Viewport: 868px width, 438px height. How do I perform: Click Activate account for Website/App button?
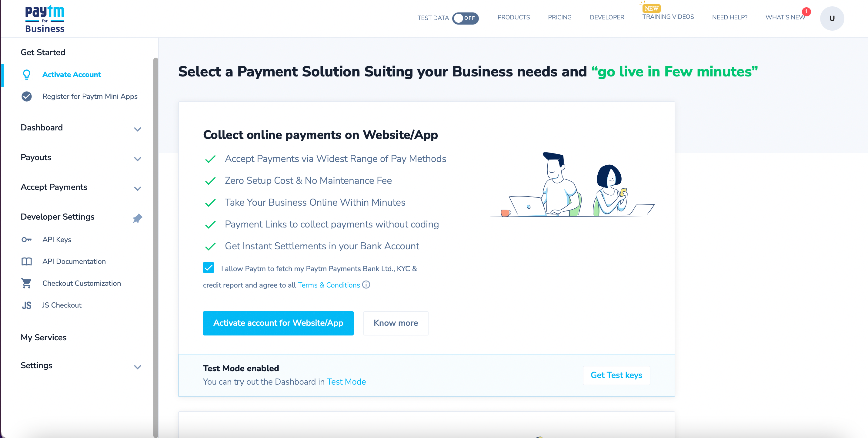(x=279, y=322)
